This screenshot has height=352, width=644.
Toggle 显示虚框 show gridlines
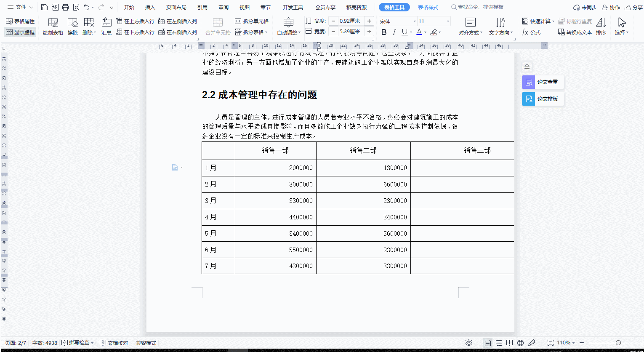click(x=20, y=32)
